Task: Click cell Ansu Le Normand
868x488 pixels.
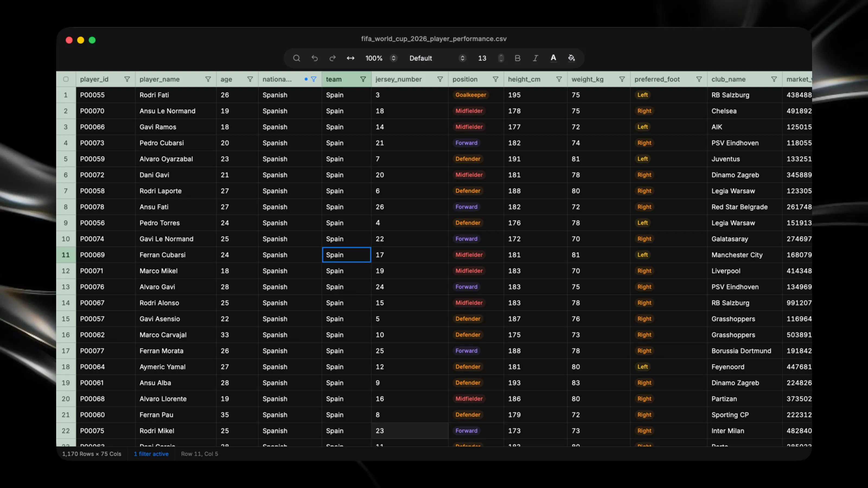Action: pos(175,111)
